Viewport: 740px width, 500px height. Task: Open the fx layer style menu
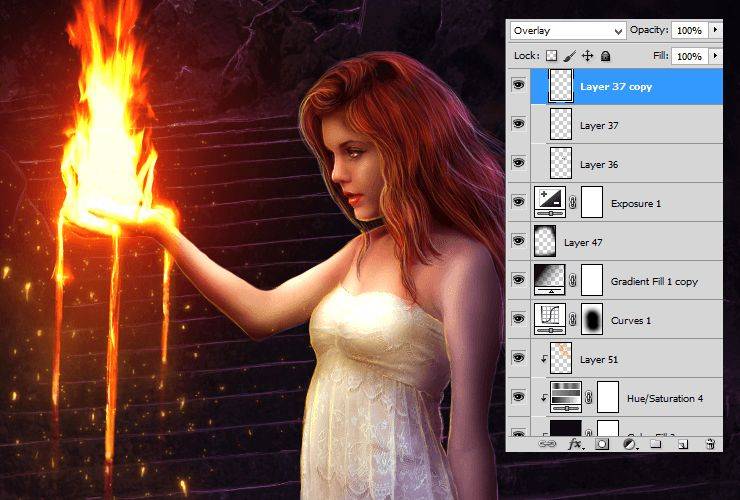click(x=575, y=444)
